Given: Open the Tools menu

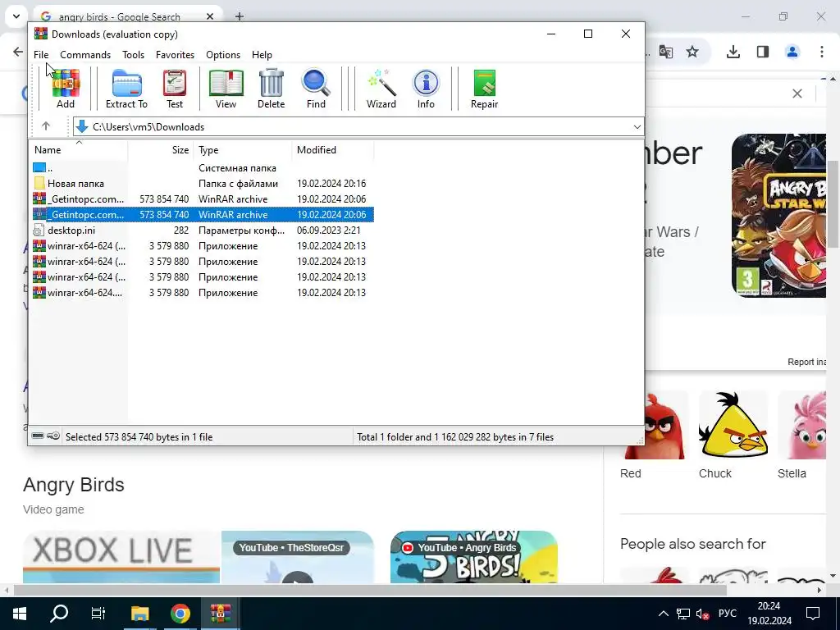Looking at the screenshot, I should click(x=133, y=55).
